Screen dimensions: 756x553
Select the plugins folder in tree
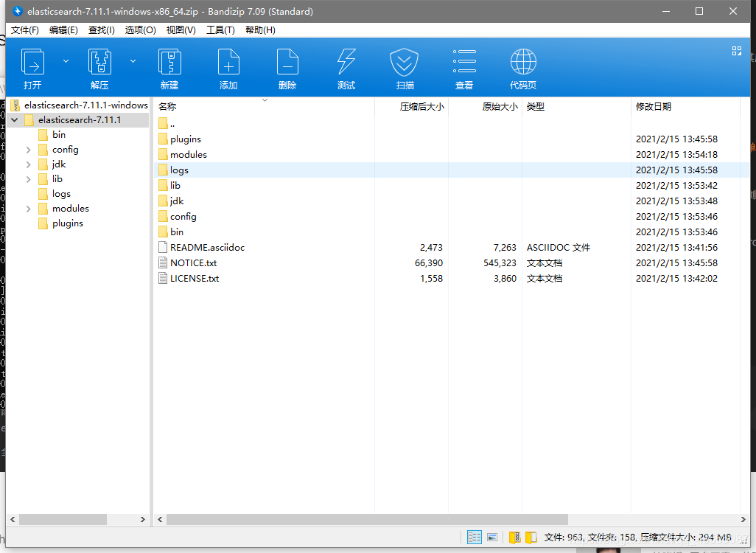coord(60,223)
